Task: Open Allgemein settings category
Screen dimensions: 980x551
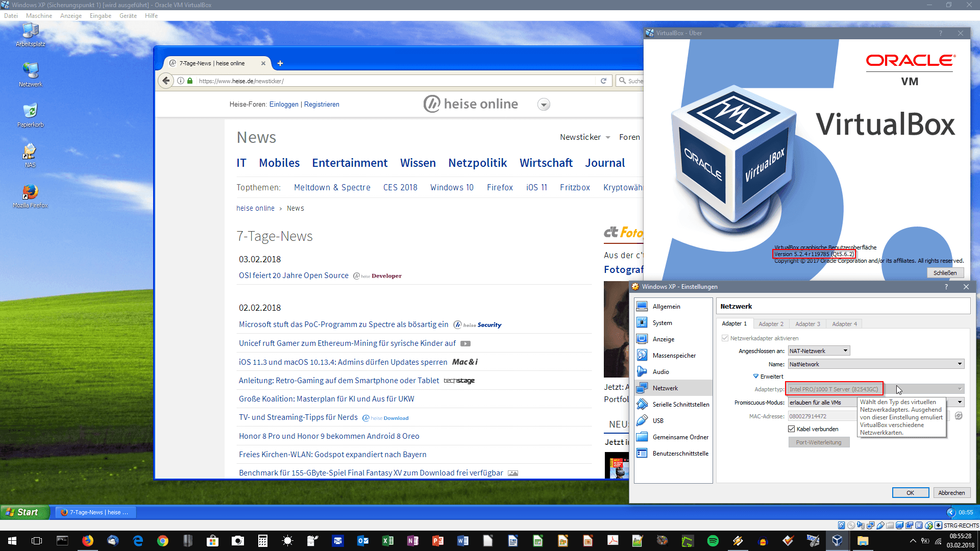Action: pos(673,307)
